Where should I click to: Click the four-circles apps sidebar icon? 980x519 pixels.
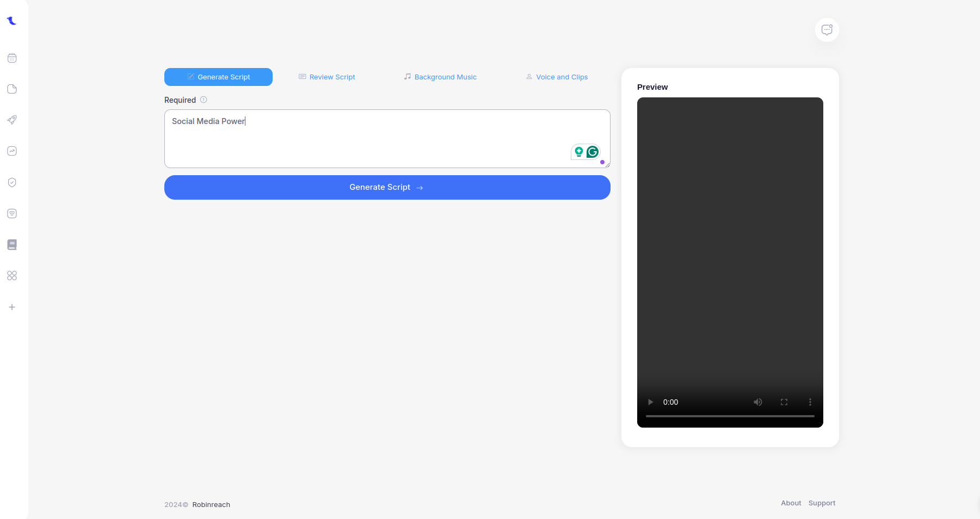click(x=12, y=276)
